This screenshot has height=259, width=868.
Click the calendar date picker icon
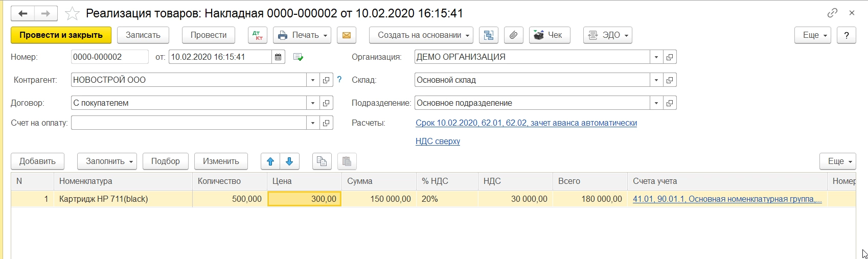pos(278,57)
